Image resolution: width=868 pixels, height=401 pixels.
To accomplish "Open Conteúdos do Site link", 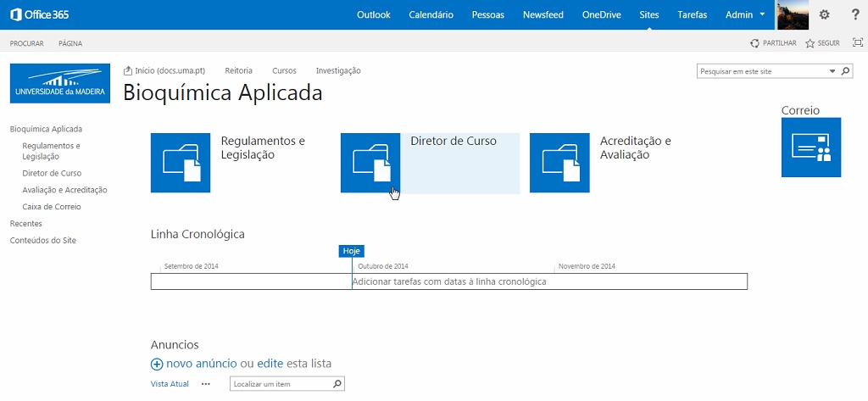I will click(x=43, y=241).
